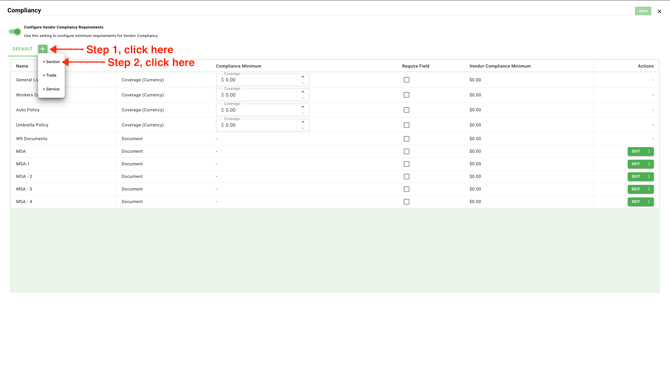Check Require Field for the MSA - 4 row
Screen dimensions: 670x386
click(x=406, y=202)
